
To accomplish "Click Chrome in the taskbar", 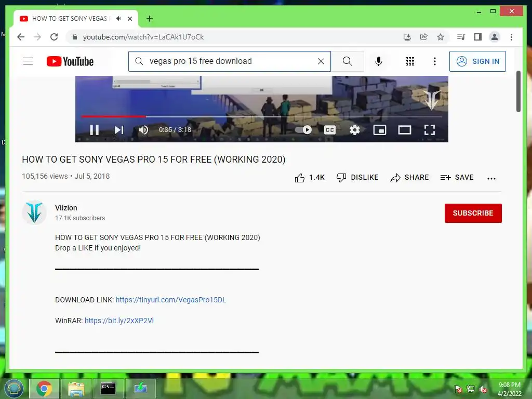I will 44,389.
